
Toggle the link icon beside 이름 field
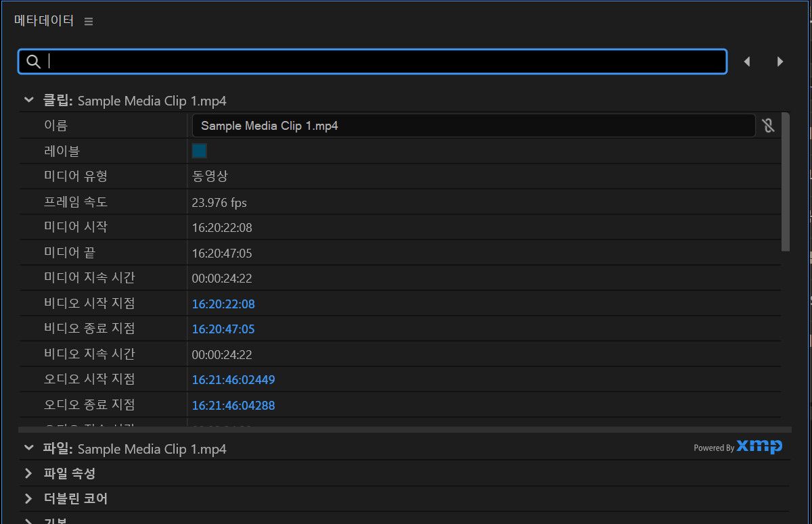[768, 126]
